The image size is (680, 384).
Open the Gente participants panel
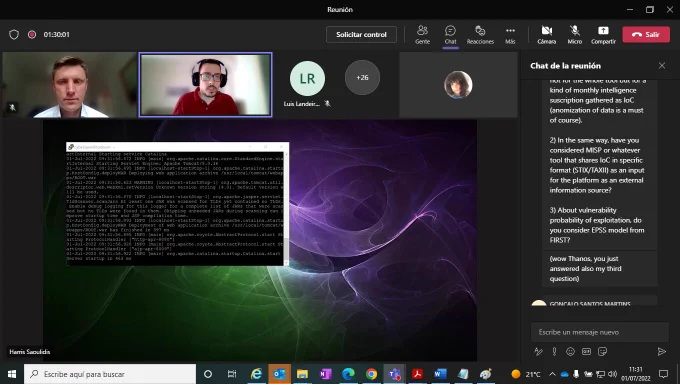pyautogui.click(x=422, y=35)
